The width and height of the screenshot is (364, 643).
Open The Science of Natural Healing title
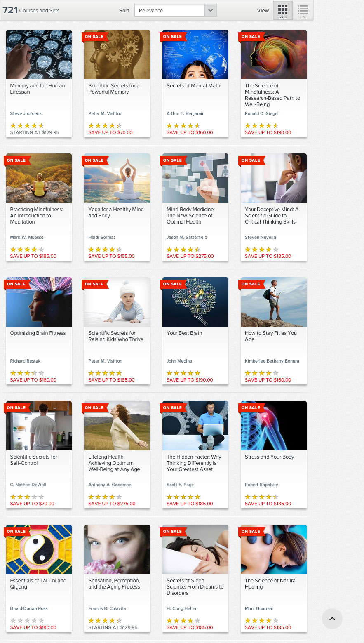(x=271, y=584)
